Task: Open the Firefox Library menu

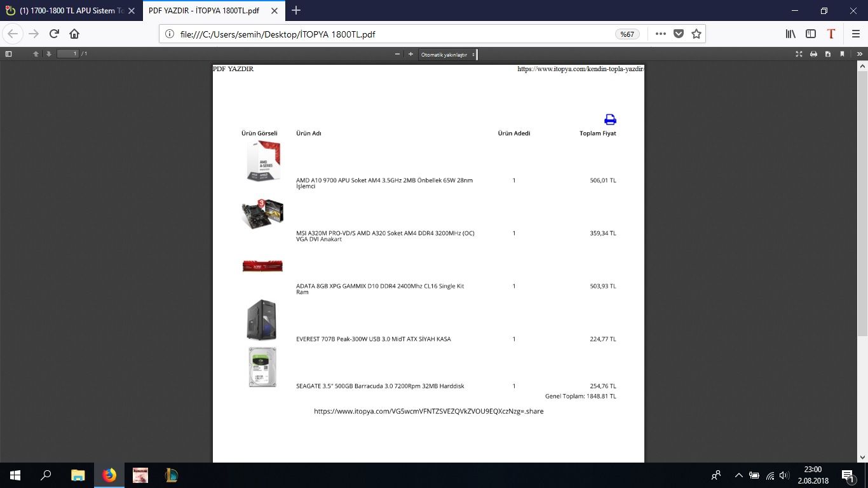Action: pyautogui.click(x=790, y=34)
